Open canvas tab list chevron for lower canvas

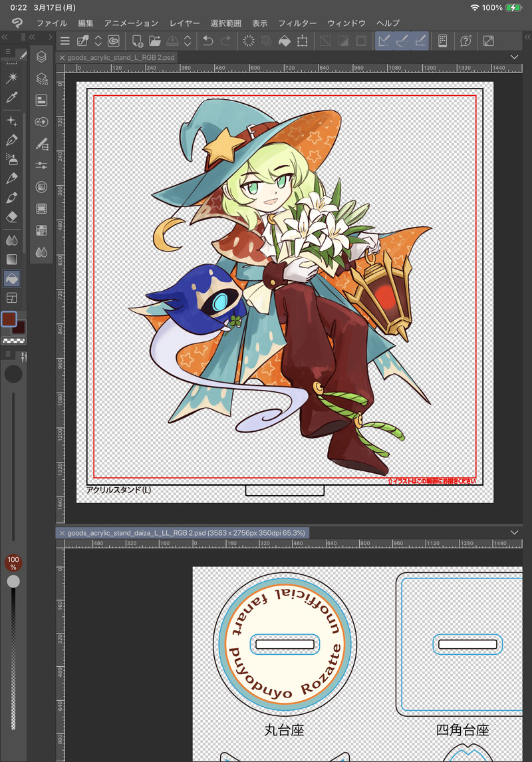[514, 532]
